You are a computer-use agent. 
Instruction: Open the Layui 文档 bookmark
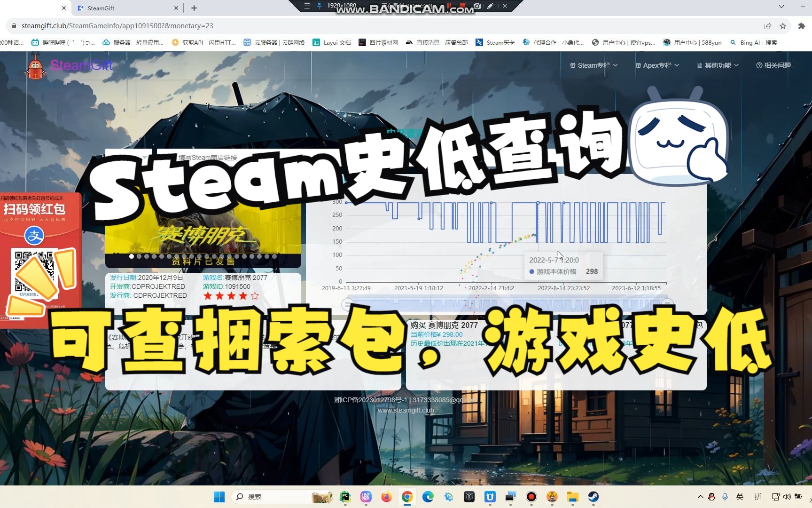point(332,42)
